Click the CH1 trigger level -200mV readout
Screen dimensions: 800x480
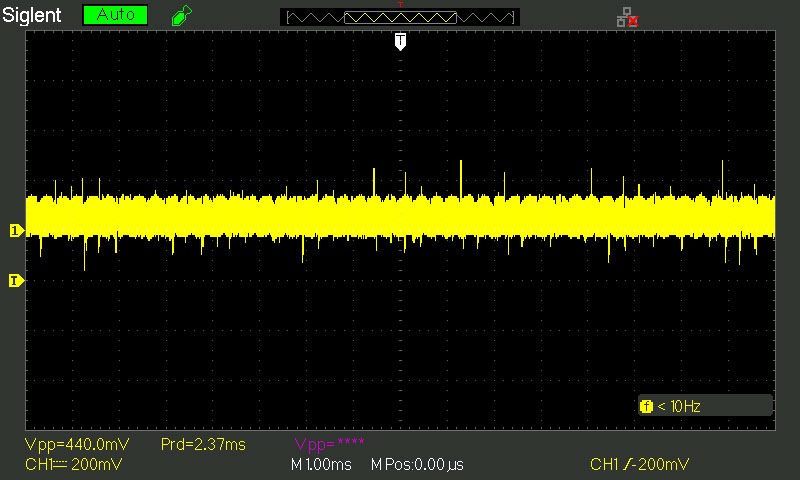coord(639,464)
